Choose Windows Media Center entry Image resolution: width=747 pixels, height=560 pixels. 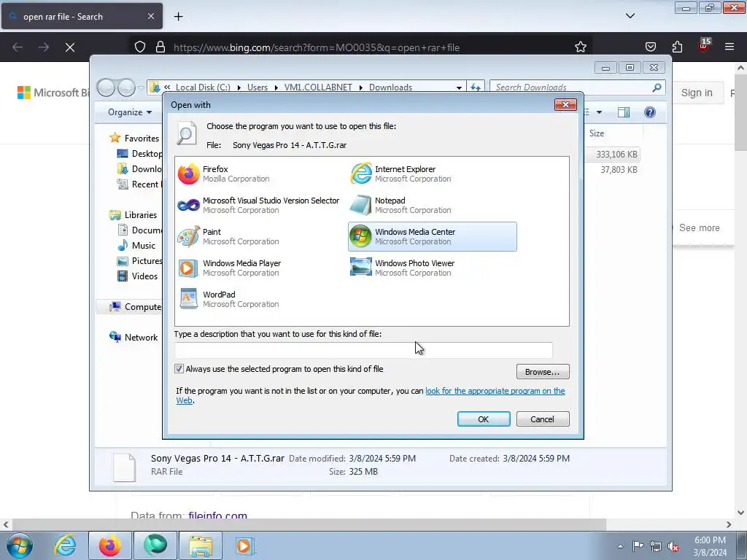coord(432,237)
